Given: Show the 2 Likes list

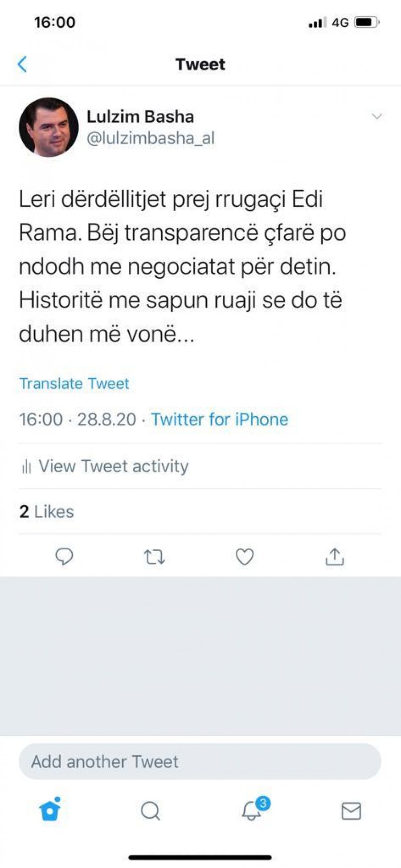Looking at the screenshot, I should coord(46,512).
